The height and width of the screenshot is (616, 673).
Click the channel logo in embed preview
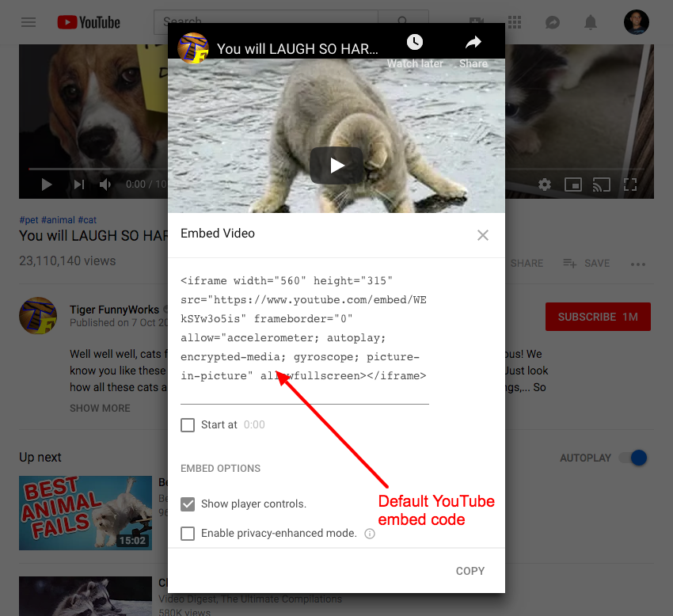click(193, 48)
